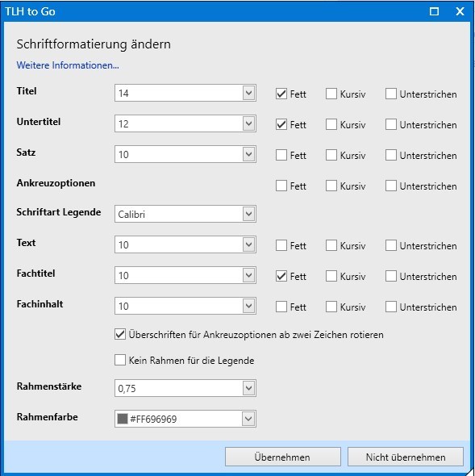Screen dimensions: 475x476
Task: Click the Nicht übernehmen button
Action: (x=406, y=457)
